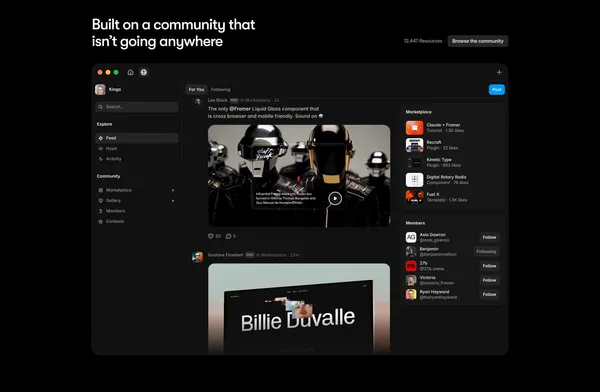
Task: Click the Marketplace icon in sidebar
Action: tap(101, 190)
